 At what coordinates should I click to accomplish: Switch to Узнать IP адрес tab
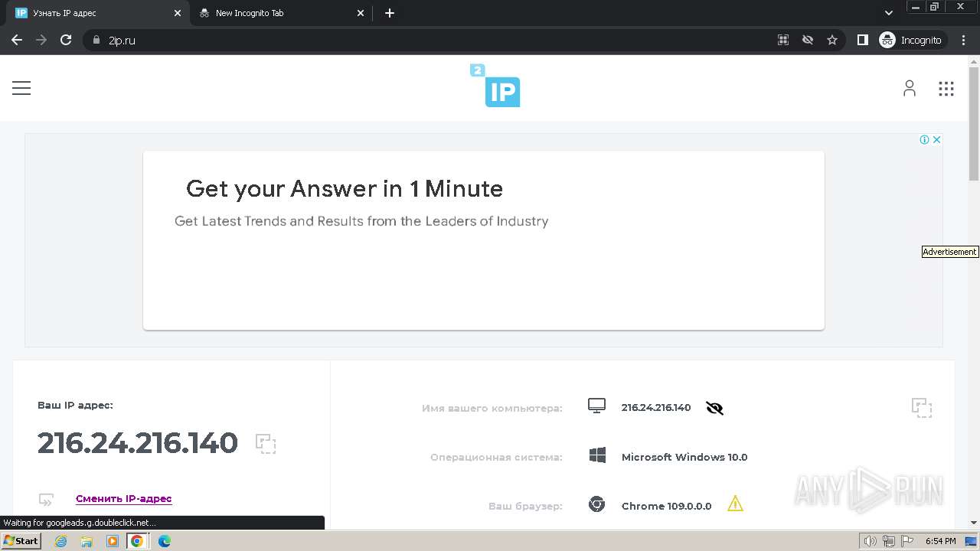100,13
